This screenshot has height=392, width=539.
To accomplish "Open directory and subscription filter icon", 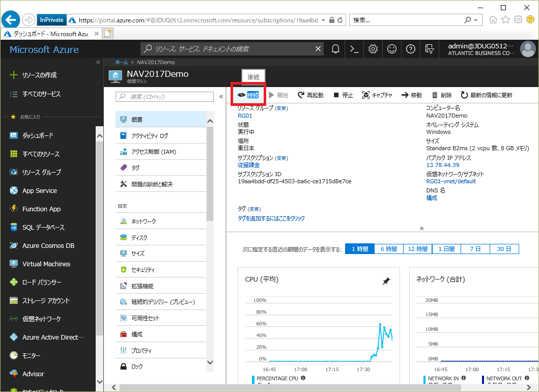I will (x=430, y=49).
